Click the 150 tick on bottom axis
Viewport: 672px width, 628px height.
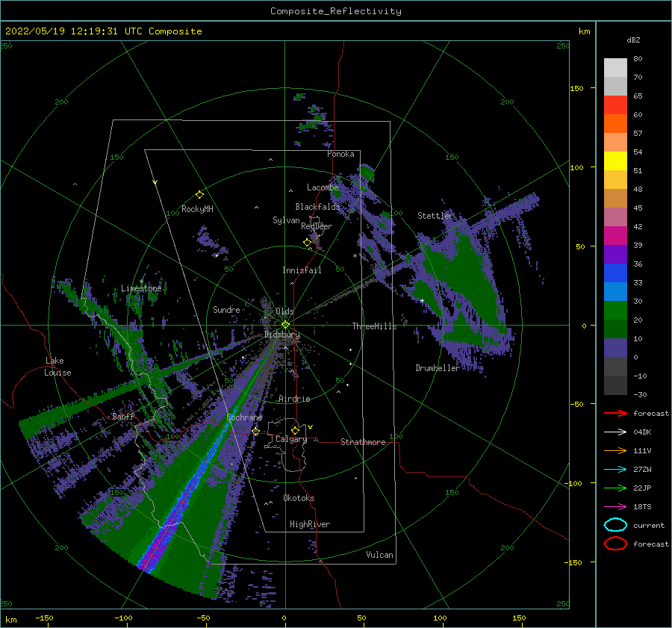(519, 618)
